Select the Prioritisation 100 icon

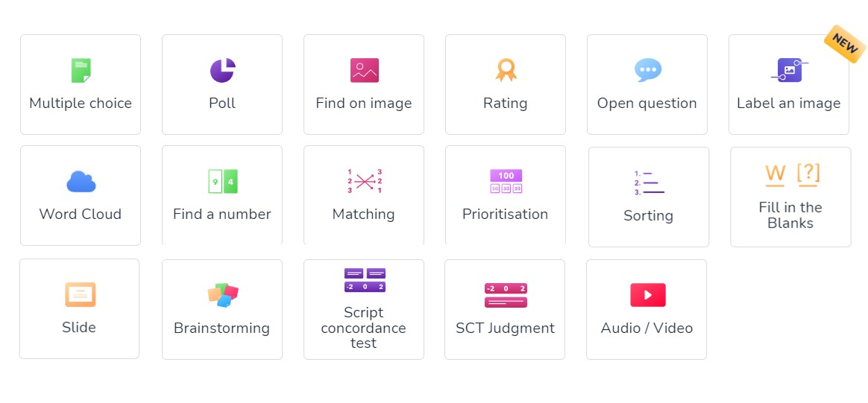pyautogui.click(x=506, y=181)
